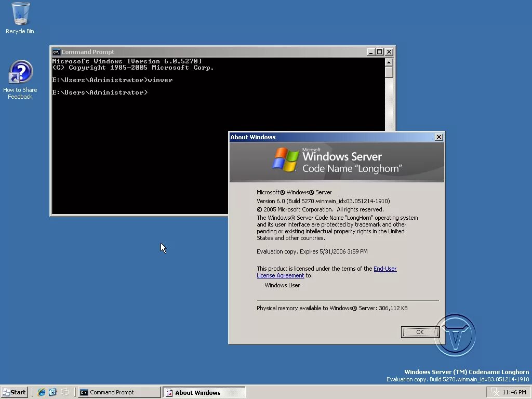
Task: Click the 'Version 6.0.5270' console line
Action: click(x=127, y=61)
